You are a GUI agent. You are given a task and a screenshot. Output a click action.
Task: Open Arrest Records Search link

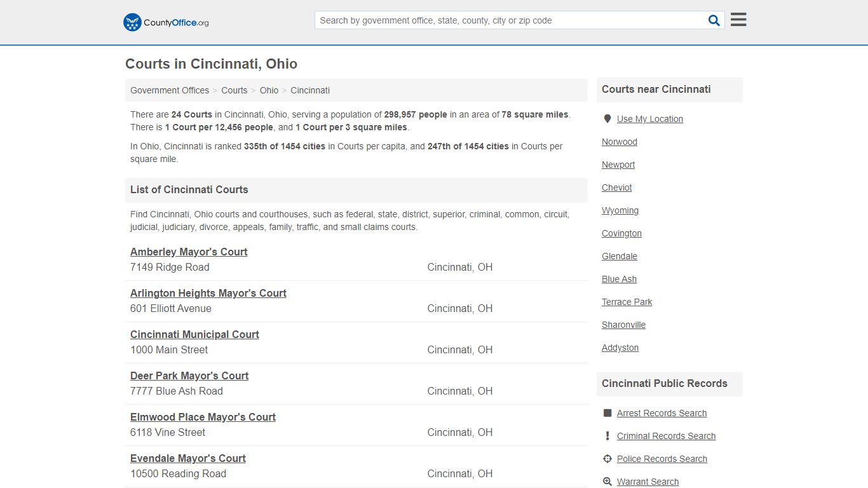click(x=661, y=413)
